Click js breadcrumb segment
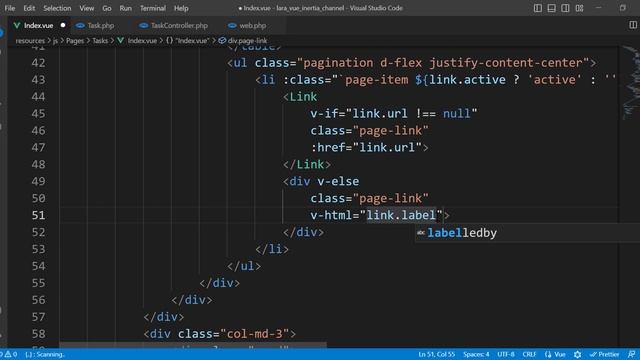 (x=56, y=40)
